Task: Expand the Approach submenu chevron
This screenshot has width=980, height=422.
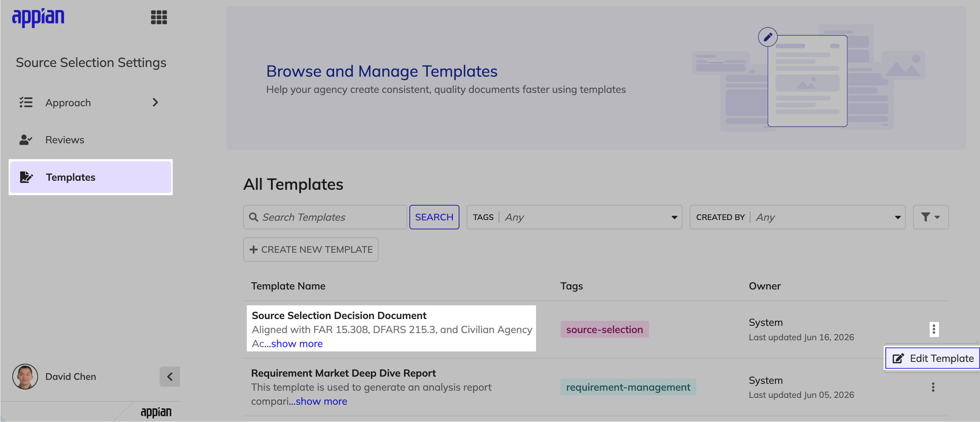Action: 155,103
